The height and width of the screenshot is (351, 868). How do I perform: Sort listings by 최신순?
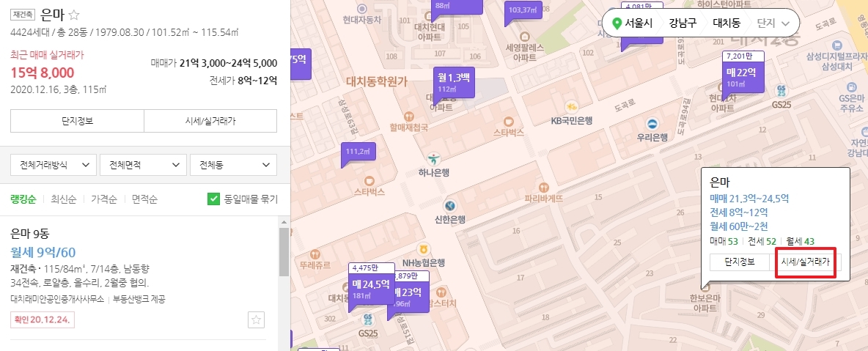pyautogui.click(x=64, y=199)
